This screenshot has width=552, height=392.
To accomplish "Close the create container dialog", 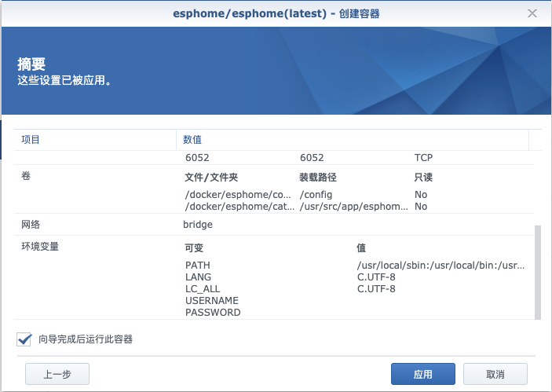I will 532,13.
